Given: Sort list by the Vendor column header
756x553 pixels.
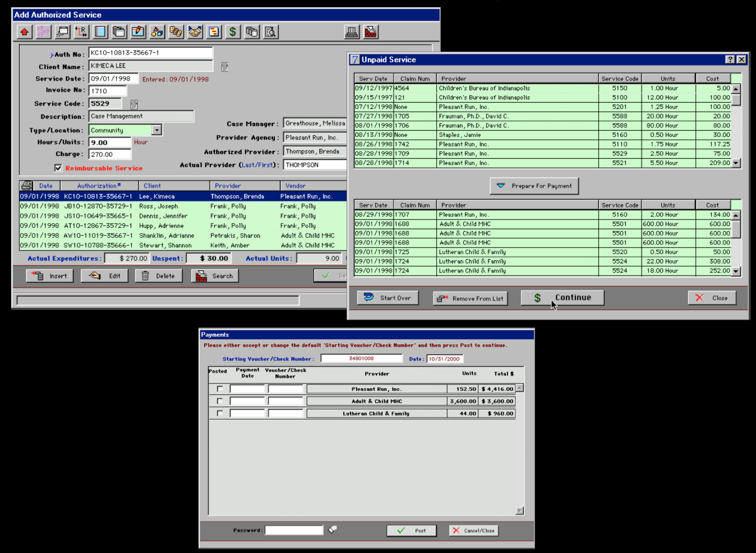Looking at the screenshot, I should point(314,186).
